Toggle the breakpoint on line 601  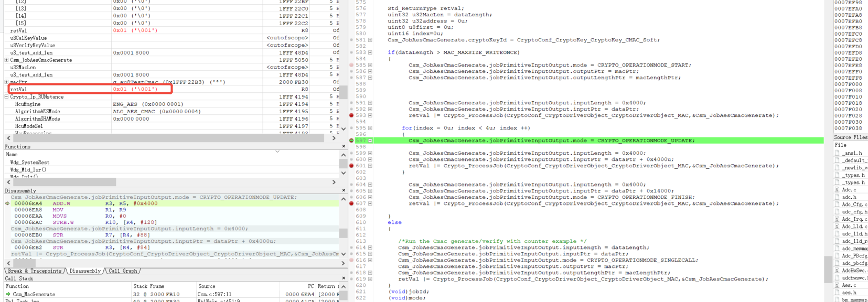[x=351, y=166]
